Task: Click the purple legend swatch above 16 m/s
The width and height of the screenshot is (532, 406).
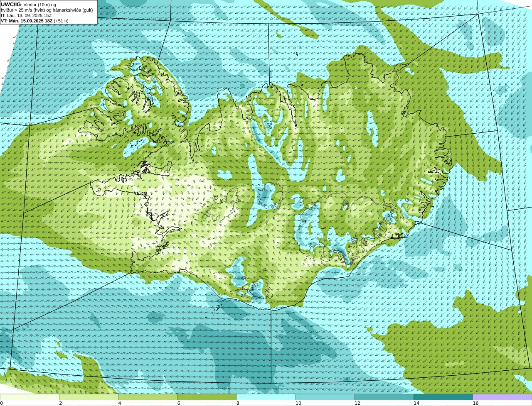Action: (x=502, y=397)
